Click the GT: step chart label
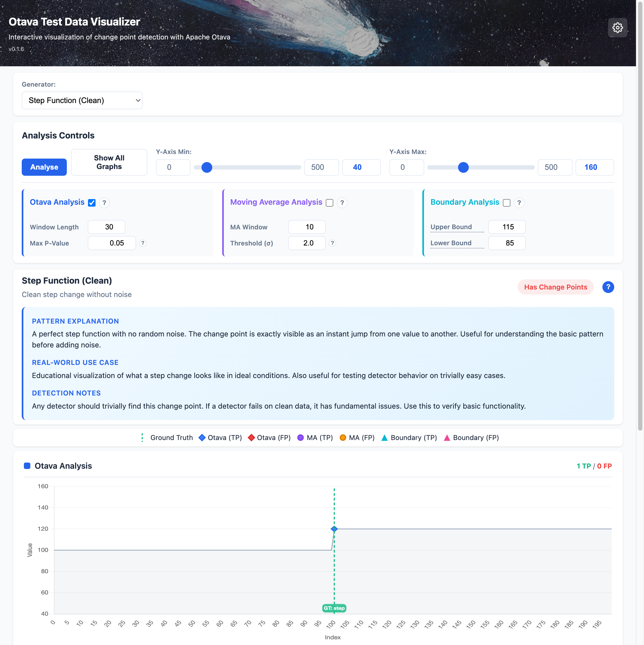This screenshot has height=645, width=644. tap(334, 608)
